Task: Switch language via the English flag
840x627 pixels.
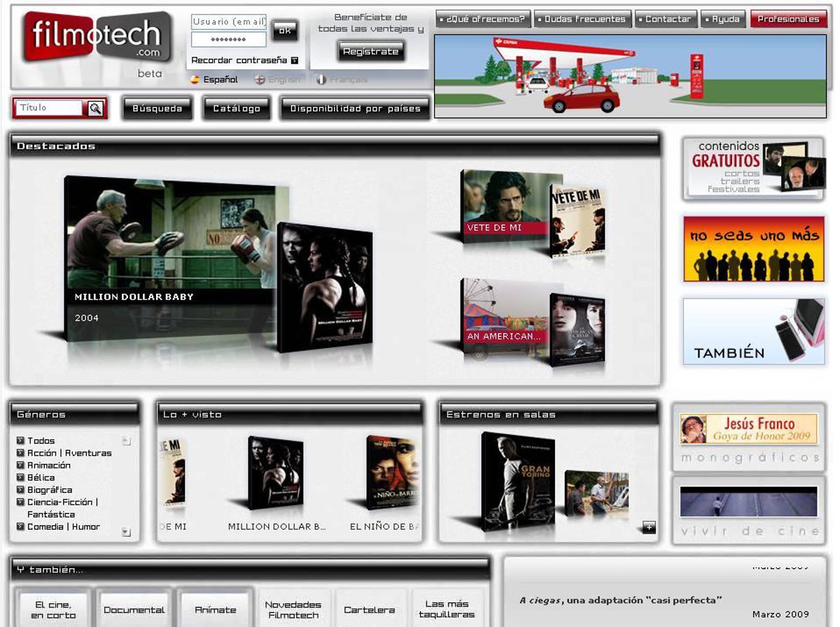Action: [260, 80]
